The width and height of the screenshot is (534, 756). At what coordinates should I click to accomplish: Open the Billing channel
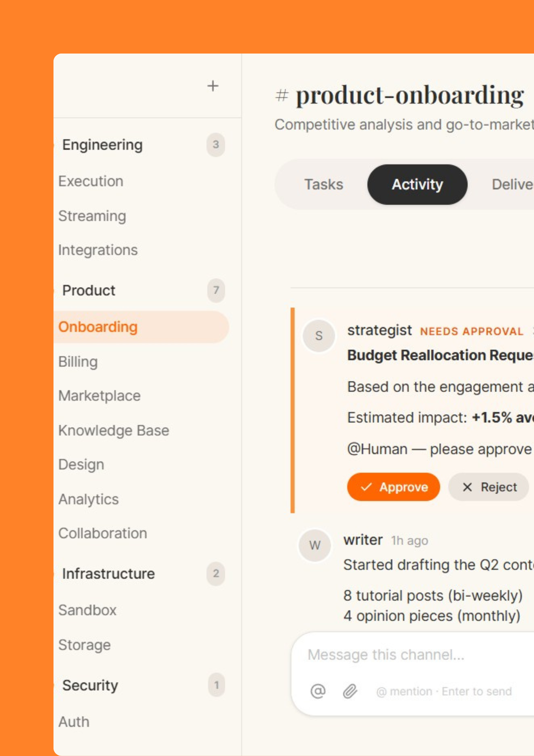pos(78,361)
